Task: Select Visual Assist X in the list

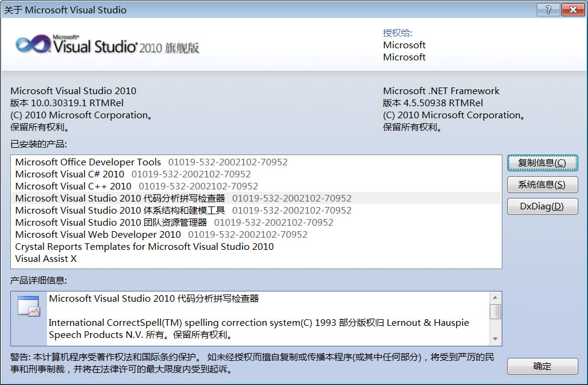Action: point(256,258)
